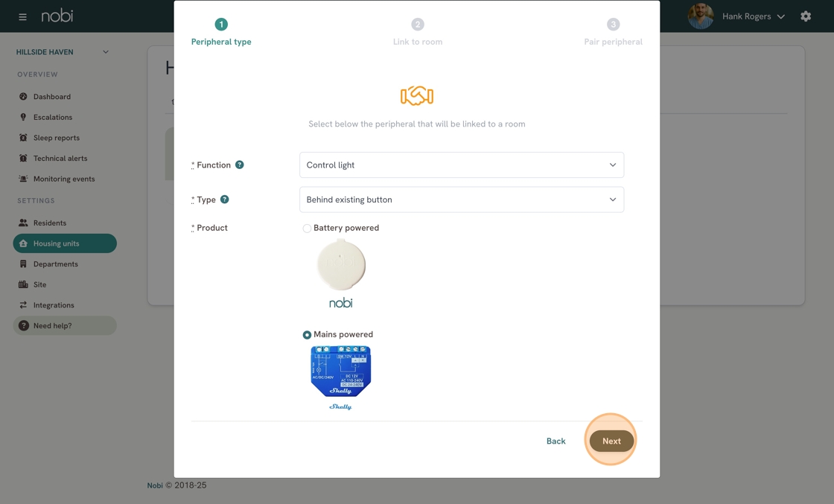The width and height of the screenshot is (834, 504).
Task: Click the Next button
Action: click(x=611, y=441)
